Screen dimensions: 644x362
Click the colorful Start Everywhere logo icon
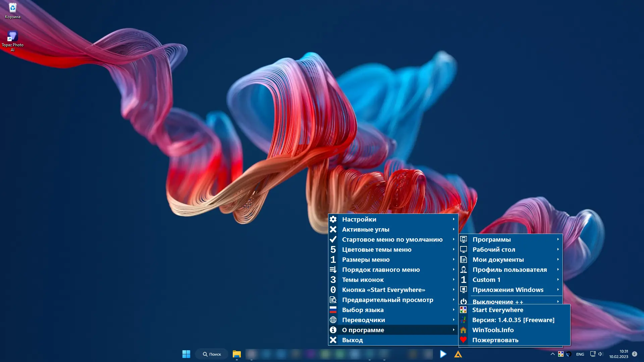click(x=463, y=310)
